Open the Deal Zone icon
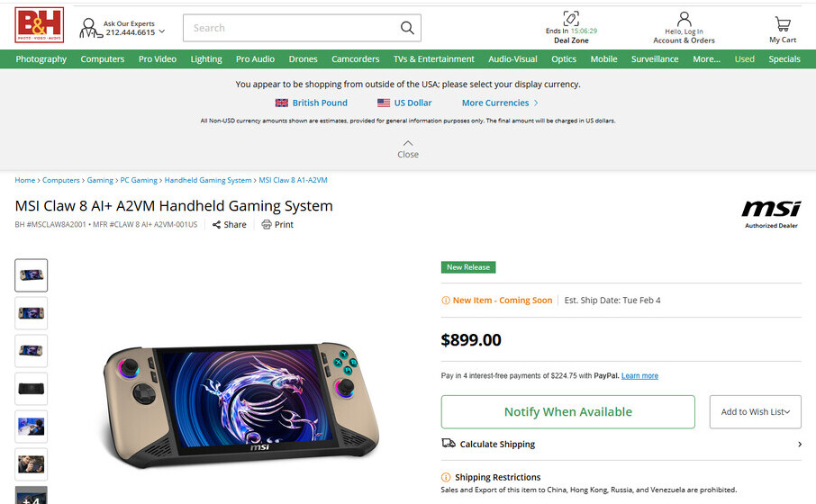This screenshot has width=816, height=504. (x=571, y=18)
